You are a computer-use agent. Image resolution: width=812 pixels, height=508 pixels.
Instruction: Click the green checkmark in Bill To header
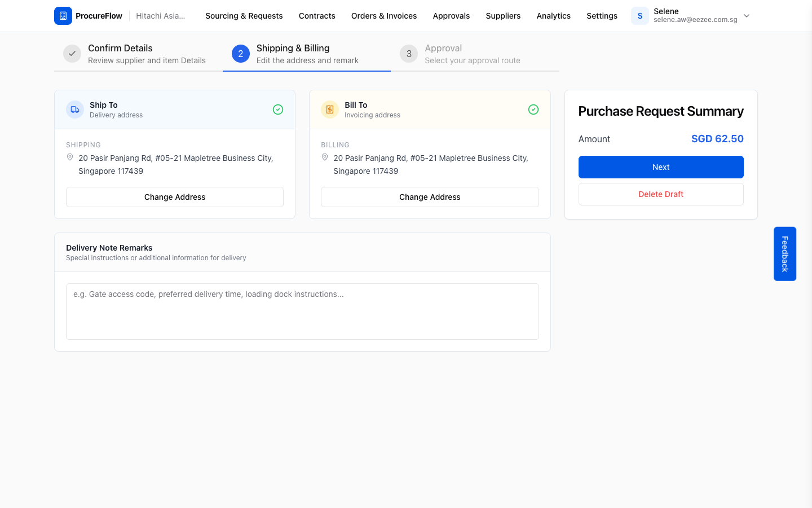[533, 110]
